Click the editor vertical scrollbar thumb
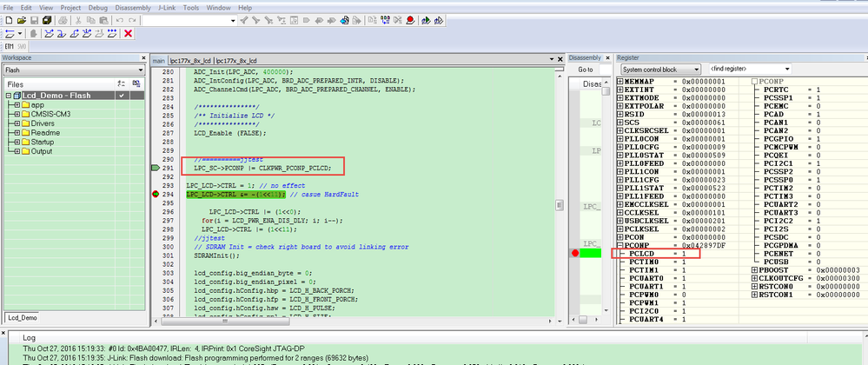 point(559,205)
